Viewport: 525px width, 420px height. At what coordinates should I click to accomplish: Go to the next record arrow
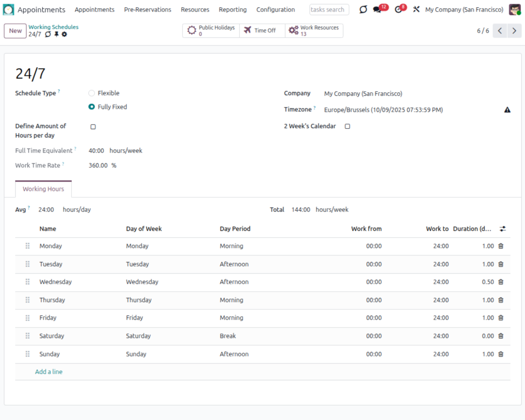[x=514, y=31]
